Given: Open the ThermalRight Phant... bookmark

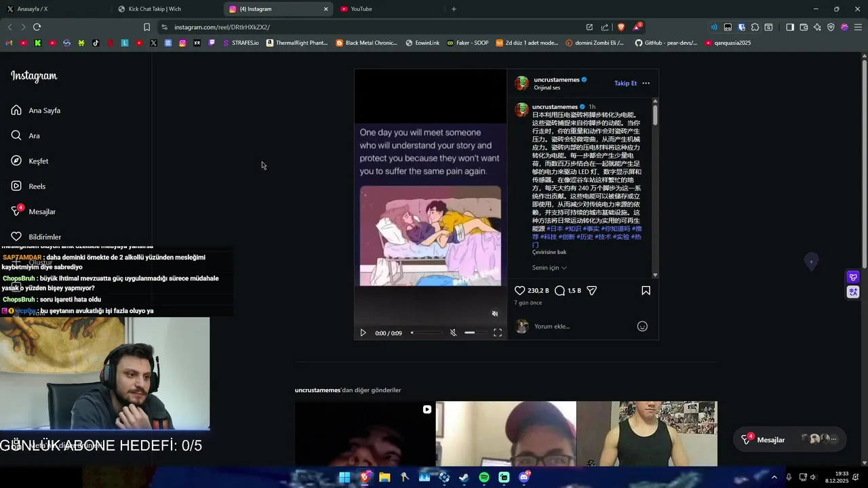Looking at the screenshot, I should (297, 43).
